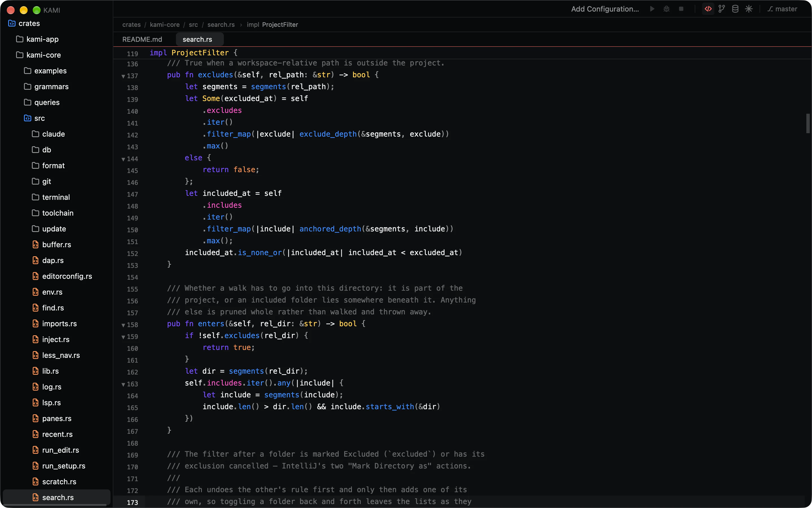Open panes.rs file icon
Image resolution: width=812 pixels, height=508 pixels.
click(x=35, y=418)
